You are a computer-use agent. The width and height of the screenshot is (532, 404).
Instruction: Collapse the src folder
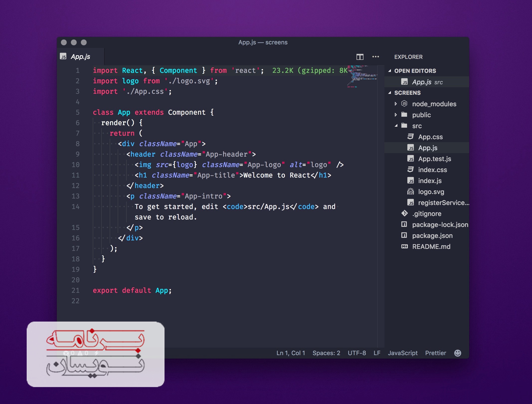point(396,126)
